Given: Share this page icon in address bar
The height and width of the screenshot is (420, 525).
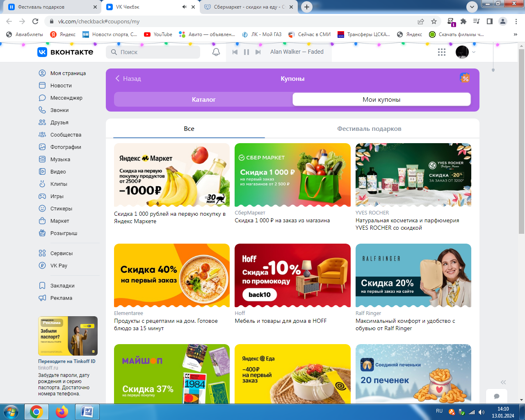Looking at the screenshot, I should (421, 21).
